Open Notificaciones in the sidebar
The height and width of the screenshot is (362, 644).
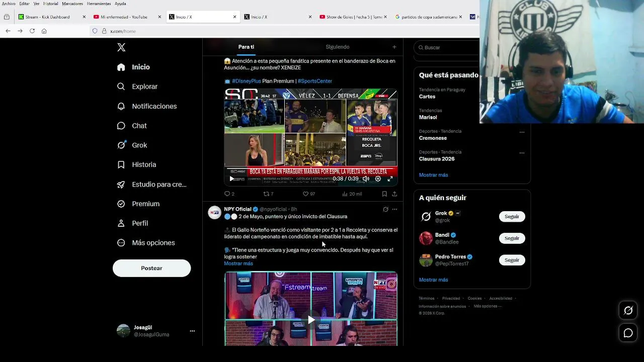pos(147,106)
